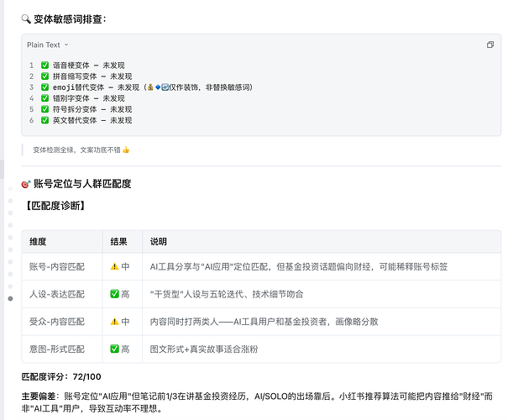Click the 匹配度评分：72/100 text
The height and width of the screenshot is (420, 508).
[x=61, y=376]
